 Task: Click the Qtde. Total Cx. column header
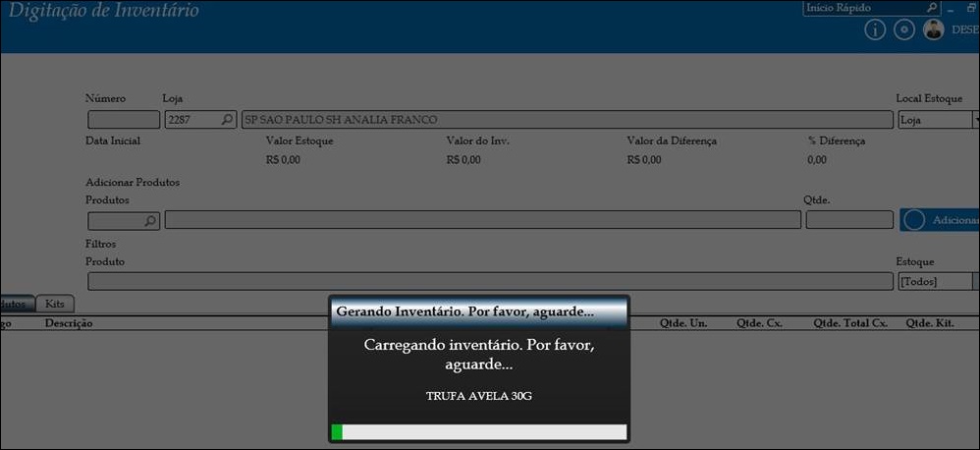pos(850,323)
